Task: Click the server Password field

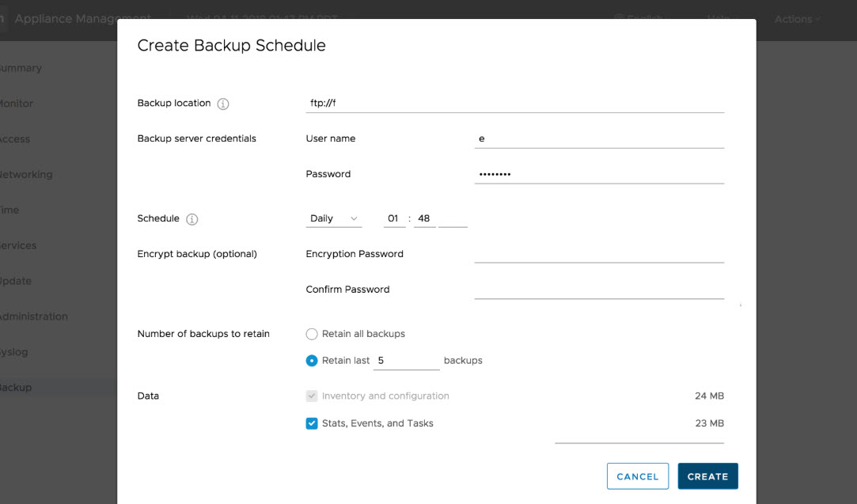Action: click(x=599, y=174)
